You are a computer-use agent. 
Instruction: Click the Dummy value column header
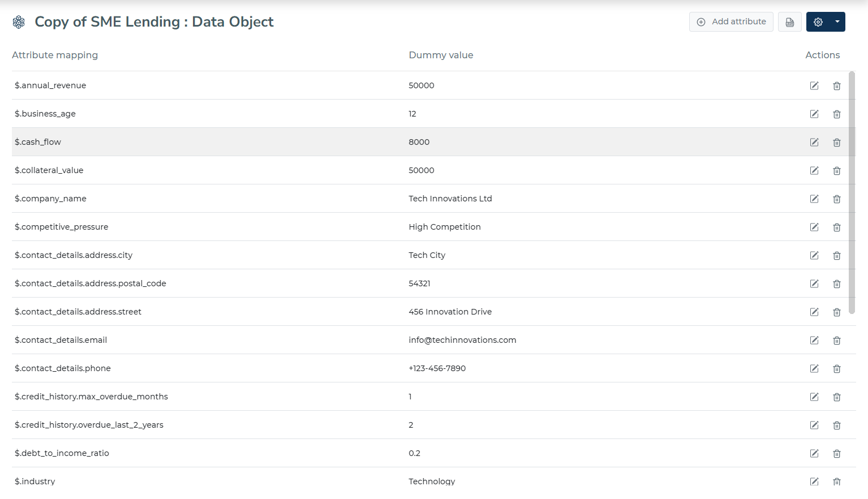441,55
